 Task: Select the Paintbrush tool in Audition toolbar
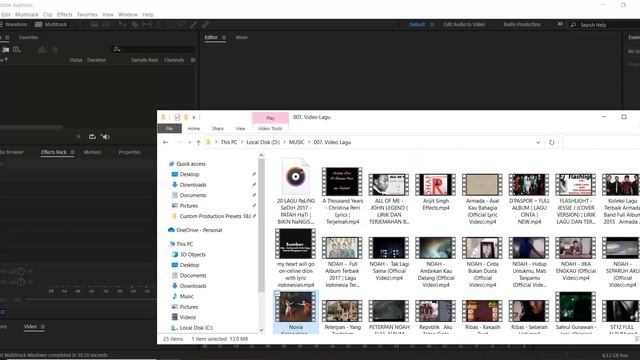point(193,24)
